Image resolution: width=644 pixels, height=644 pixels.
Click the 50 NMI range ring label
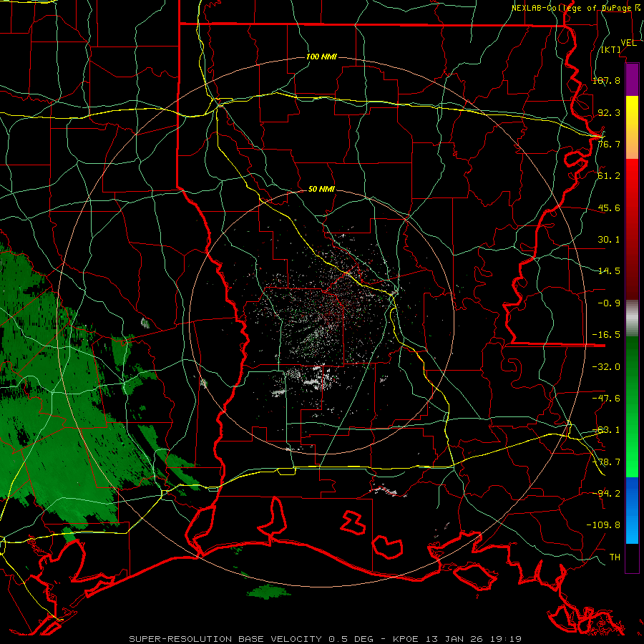(321, 189)
